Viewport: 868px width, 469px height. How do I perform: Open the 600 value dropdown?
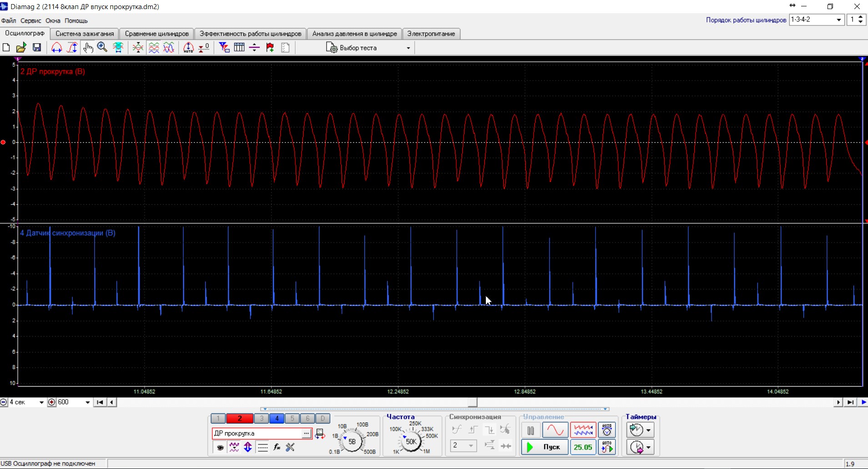point(87,402)
